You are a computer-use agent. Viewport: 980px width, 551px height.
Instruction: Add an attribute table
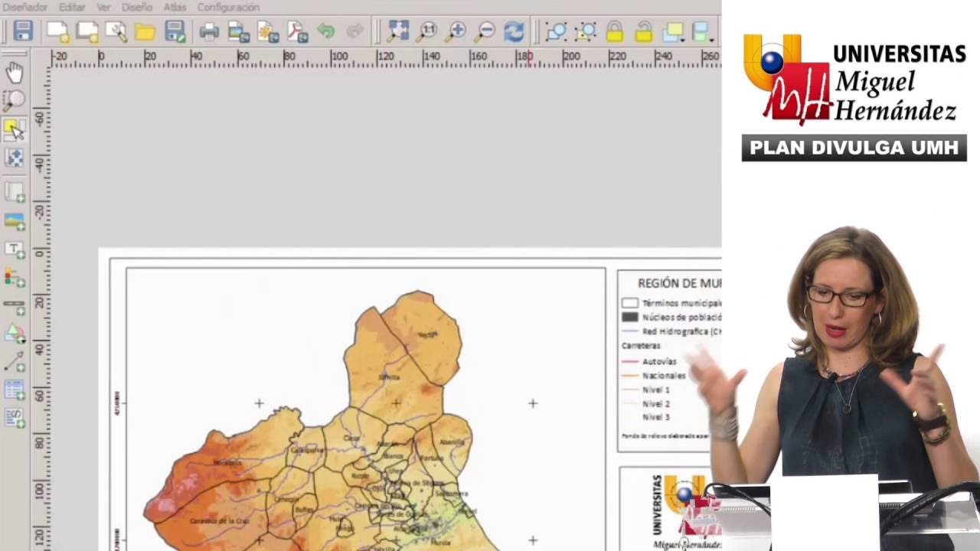(x=15, y=390)
